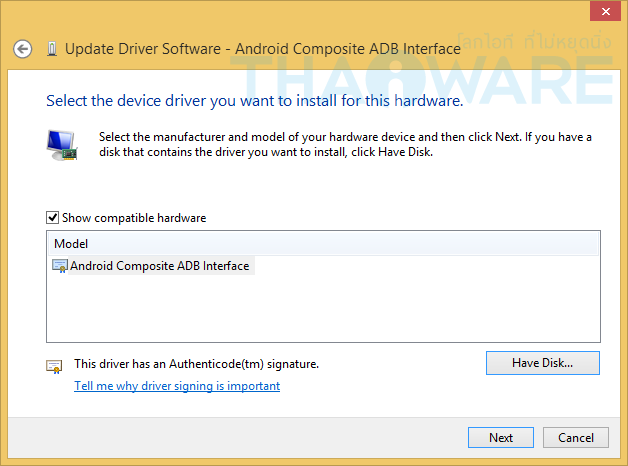Click the computer hardware icon

(61, 145)
